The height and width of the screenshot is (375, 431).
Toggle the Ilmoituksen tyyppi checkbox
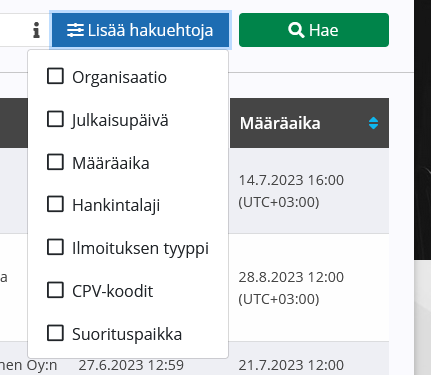[55, 247]
